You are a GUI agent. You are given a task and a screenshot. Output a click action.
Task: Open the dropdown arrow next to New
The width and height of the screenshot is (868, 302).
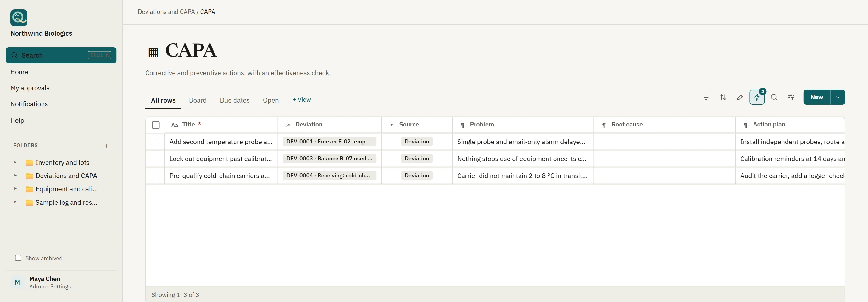[x=838, y=98]
